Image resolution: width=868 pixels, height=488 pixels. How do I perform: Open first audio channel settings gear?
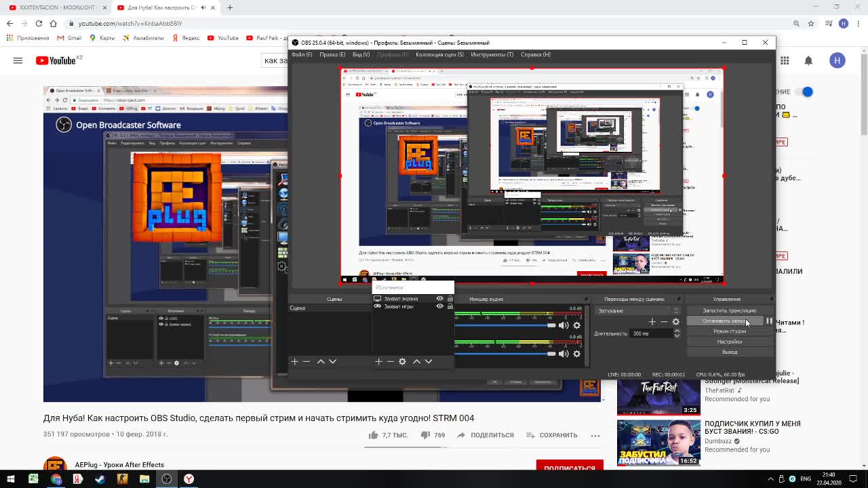tap(577, 325)
